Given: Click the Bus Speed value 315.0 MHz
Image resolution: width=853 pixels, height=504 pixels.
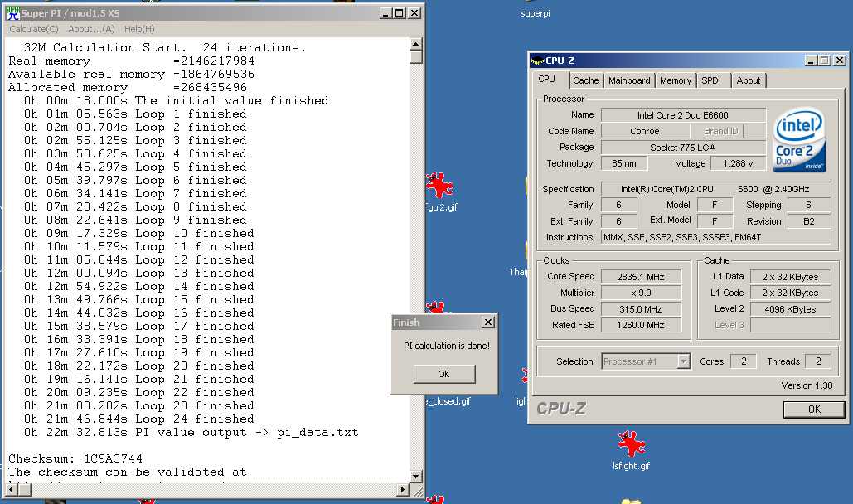Looking at the screenshot, I should tap(641, 309).
